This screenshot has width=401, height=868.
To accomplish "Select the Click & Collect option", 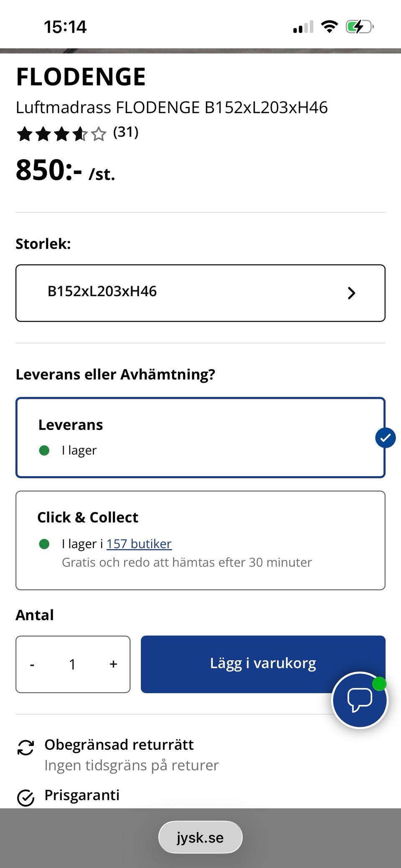I will pyautogui.click(x=200, y=540).
